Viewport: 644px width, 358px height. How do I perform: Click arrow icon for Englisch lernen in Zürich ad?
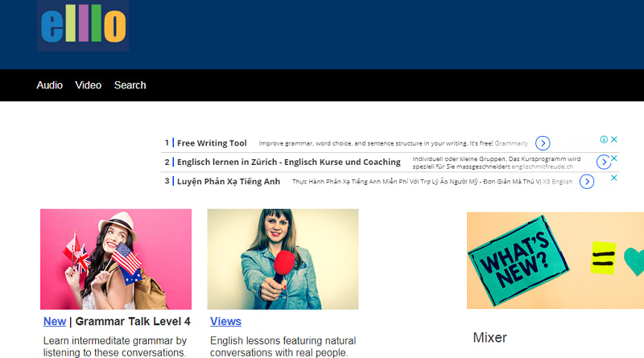coord(603,163)
